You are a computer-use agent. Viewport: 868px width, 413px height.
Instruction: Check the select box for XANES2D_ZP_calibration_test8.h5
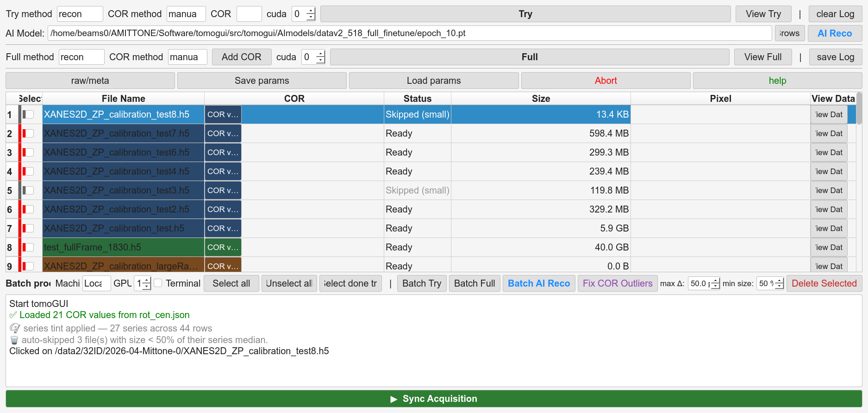tap(30, 114)
